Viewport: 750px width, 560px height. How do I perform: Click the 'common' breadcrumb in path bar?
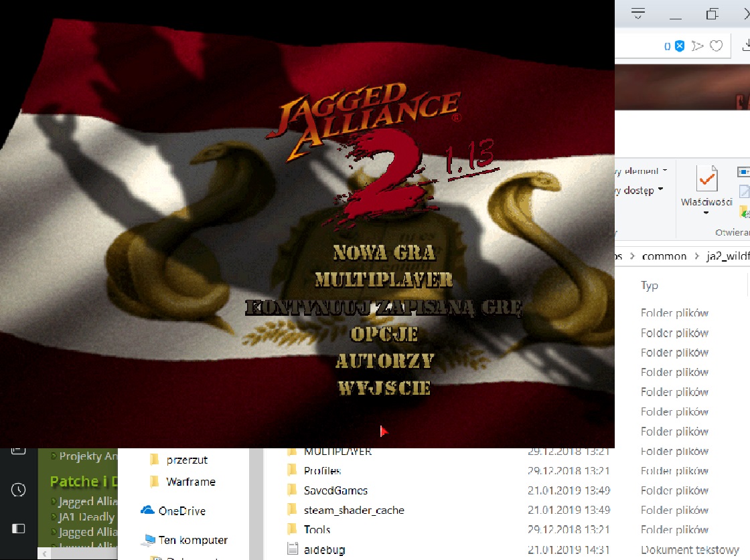[664, 256]
